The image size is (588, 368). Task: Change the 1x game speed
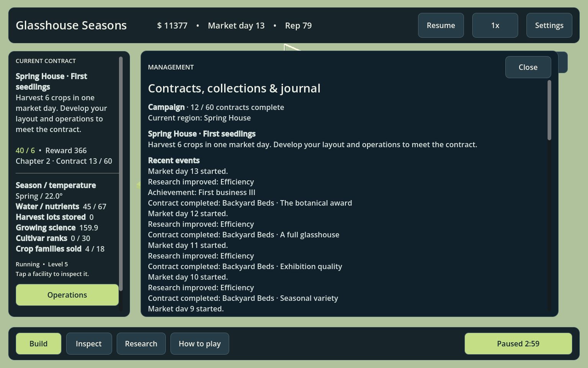[495, 25]
